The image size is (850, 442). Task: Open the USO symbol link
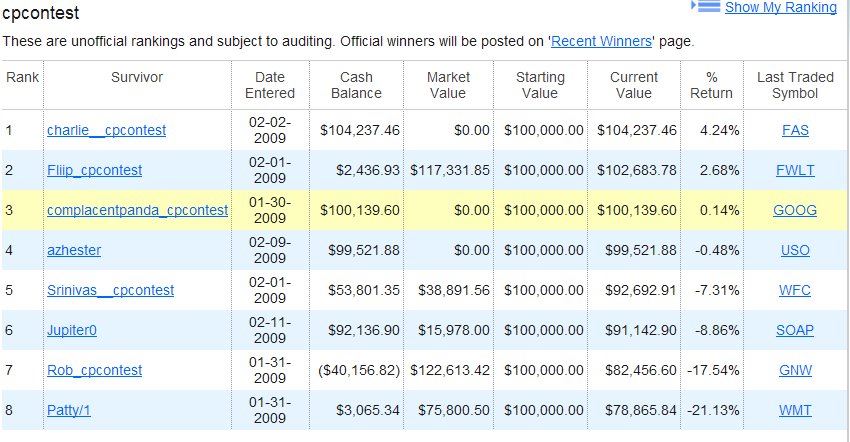795,250
